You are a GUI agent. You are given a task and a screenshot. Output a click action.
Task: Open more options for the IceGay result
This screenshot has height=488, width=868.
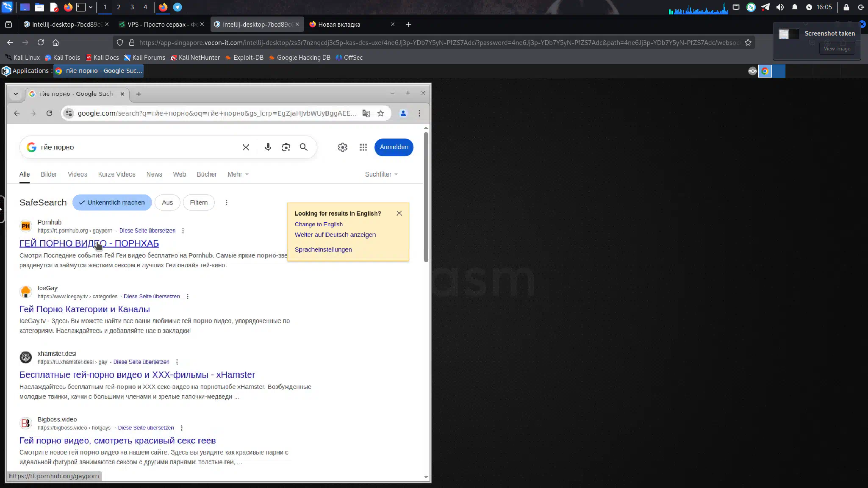[188, 297]
